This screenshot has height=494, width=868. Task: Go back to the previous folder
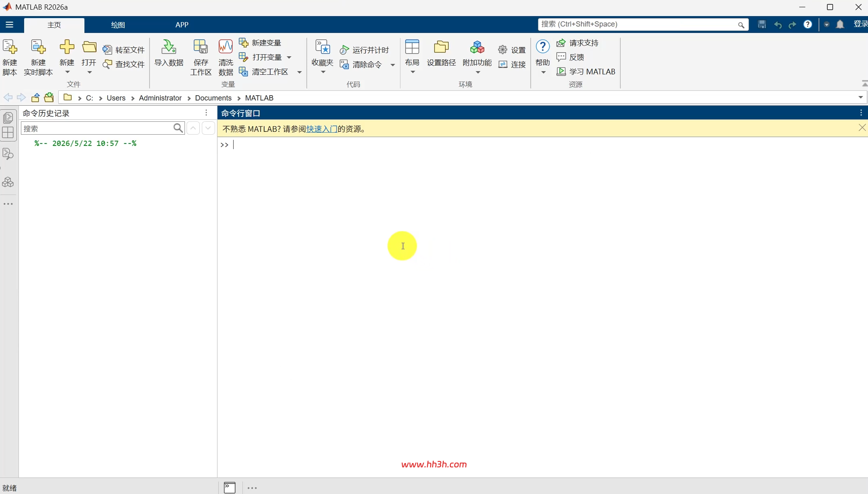point(8,97)
